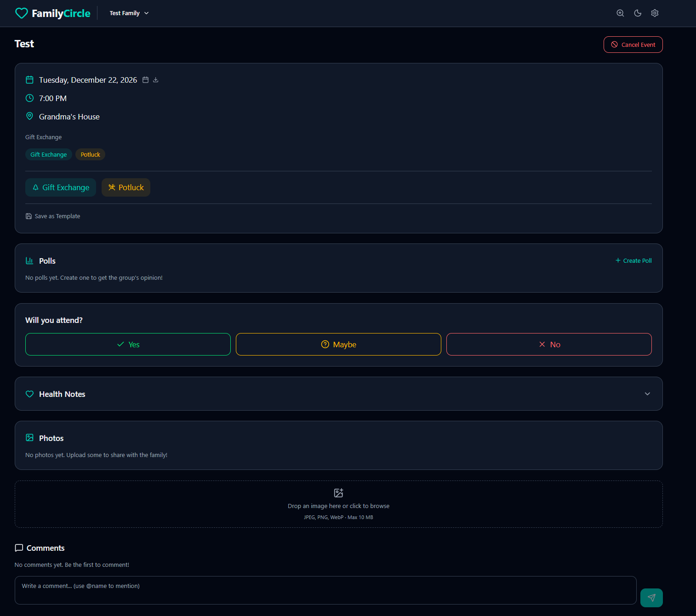The image size is (696, 616).
Task: Click the zoom-in magnifier icon
Action: 620,13
